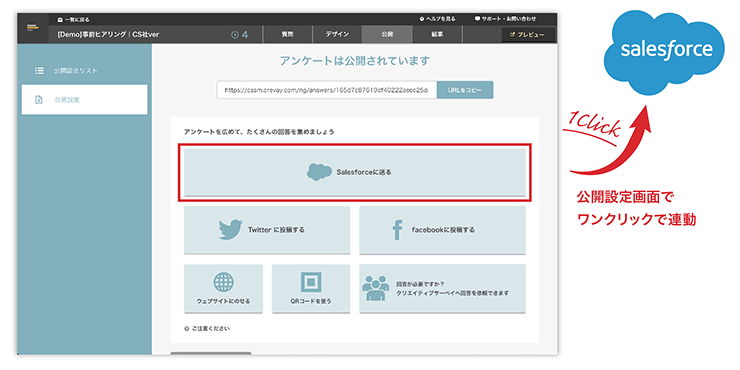This screenshot has height=370, width=740.
Task: Switch to the デザイン tab
Action: [337, 34]
